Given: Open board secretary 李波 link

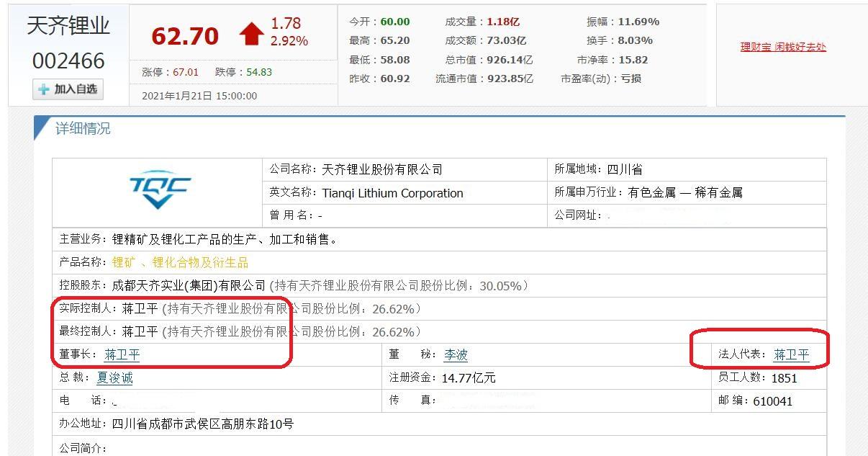Looking at the screenshot, I should click(456, 354).
